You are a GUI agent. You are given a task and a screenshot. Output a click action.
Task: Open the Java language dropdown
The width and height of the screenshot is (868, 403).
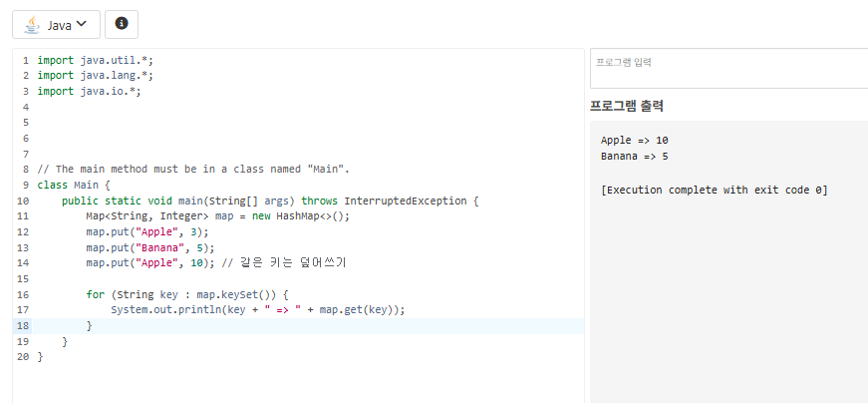pyautogui.click(x=56, y=24)
